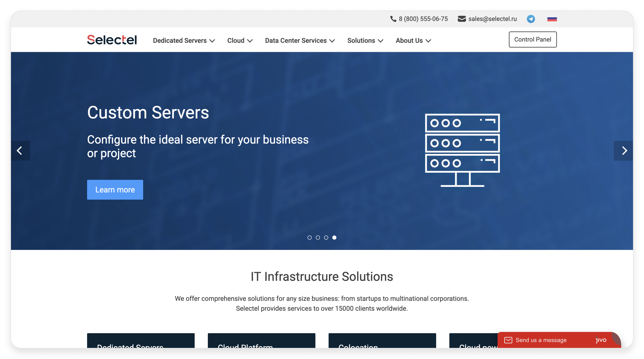The image size is (644, 359).
Task: Click the Selectel logo
Action: [x=112, y=40]
